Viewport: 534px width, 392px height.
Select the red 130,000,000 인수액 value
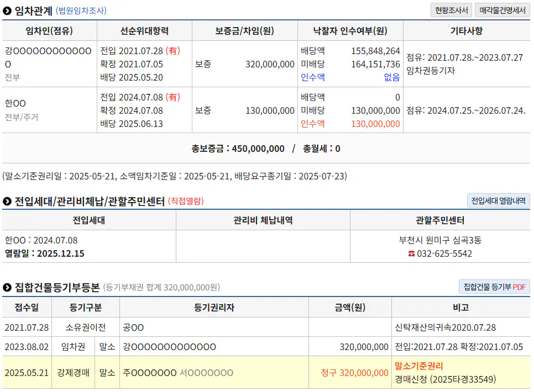pos(375,124)
